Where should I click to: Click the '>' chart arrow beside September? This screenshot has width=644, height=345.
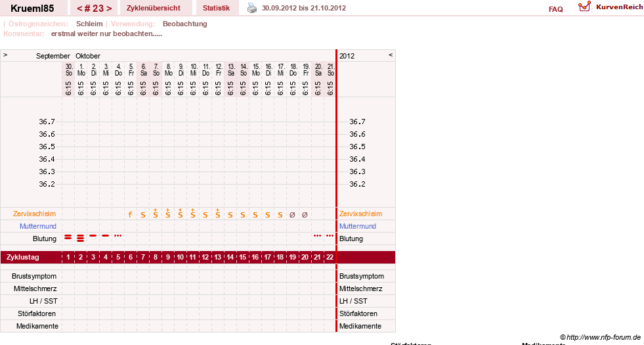point(5,55)
